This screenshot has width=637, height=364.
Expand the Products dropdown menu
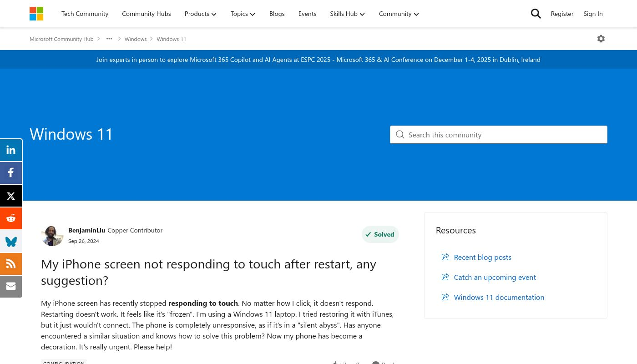(x=200, y=14)
